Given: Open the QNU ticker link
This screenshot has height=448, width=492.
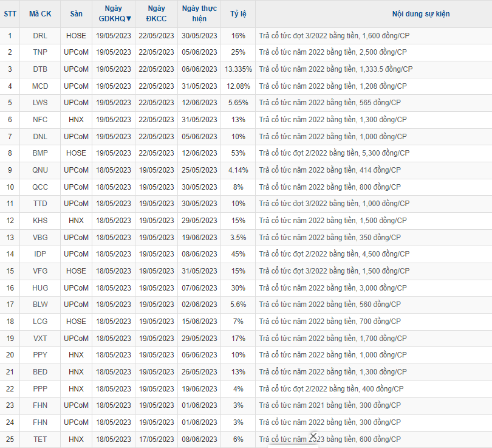Looking at the screenshot, I should 40,170.
